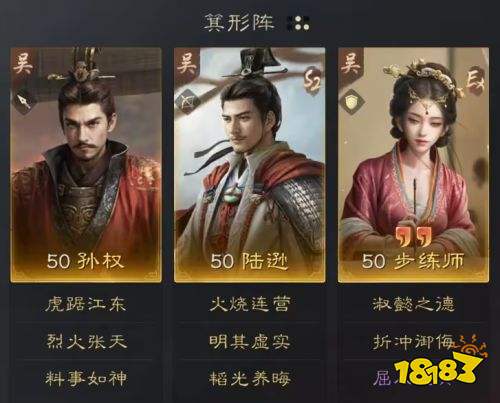Viewport: 500px width, 403px height.
Task: Select the 孙权 general card portrait
Action: pos(86,165)
